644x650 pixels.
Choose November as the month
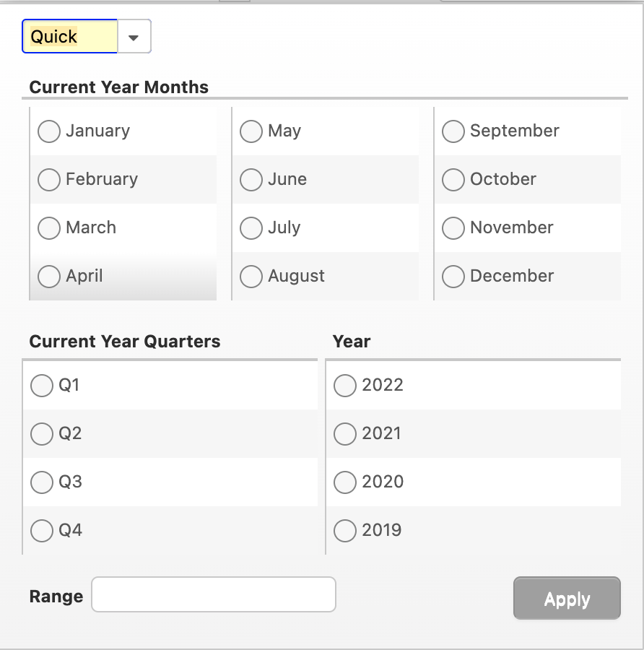tap(453, 227)
